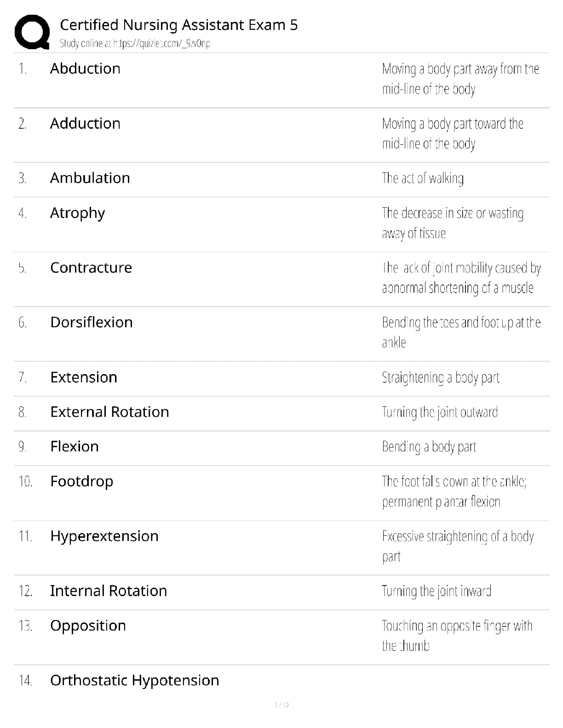Click the Internal Rotation term
This screenshot has width=563, height=728.
pos(108,591)
